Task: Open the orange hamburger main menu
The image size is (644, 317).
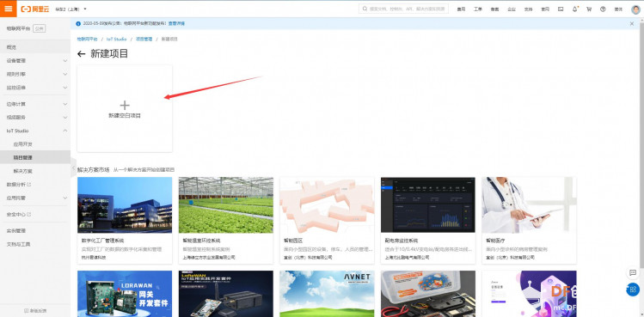Action: click(9, 9)
